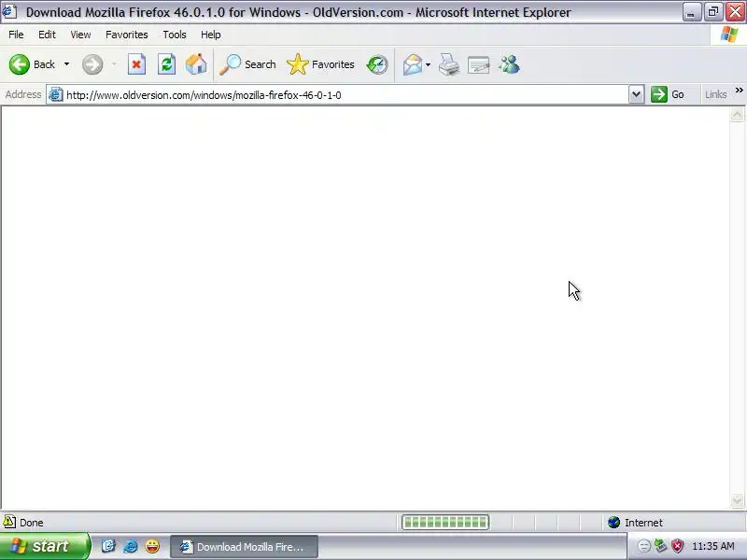Image resolution: width=747 pixels, height=560 pixels.
Task: Print the page with printer icon
Action: 449,64
